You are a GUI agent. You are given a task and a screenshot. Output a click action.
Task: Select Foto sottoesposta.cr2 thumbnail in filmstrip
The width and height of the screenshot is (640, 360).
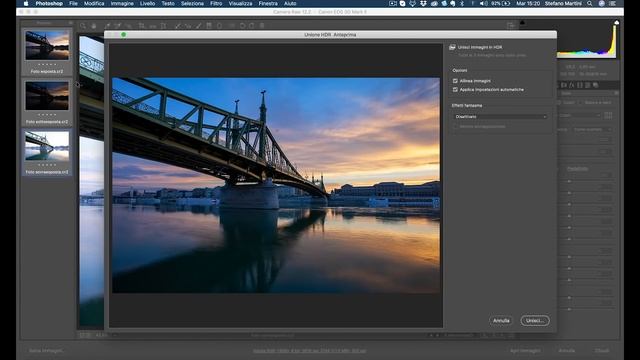point(47,96)
